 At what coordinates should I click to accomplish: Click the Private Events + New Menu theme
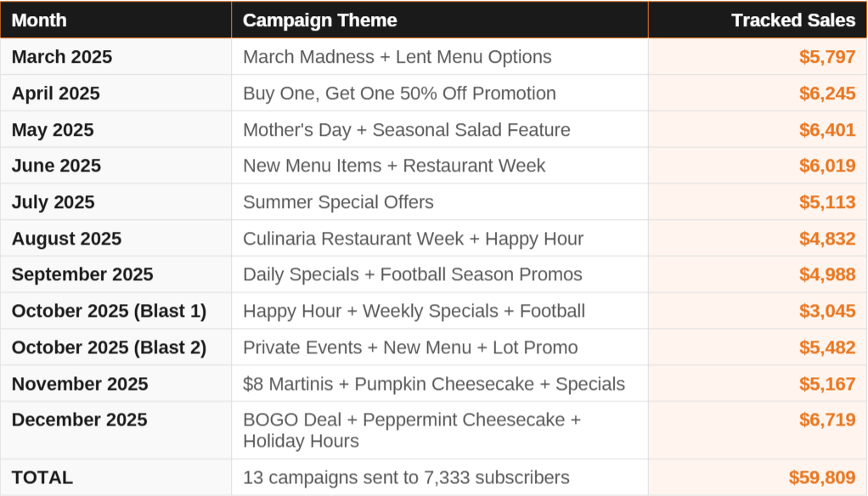tap(410, 347)
